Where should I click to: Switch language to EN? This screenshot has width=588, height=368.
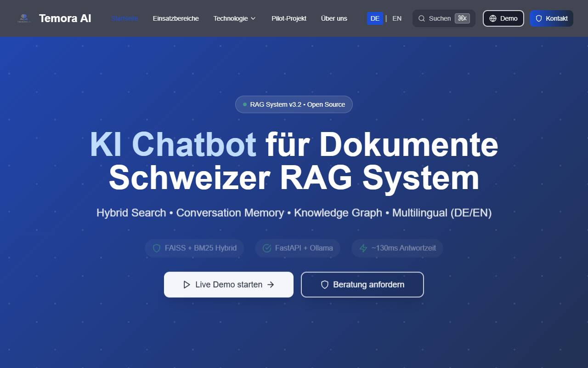[x=397, y=18]
